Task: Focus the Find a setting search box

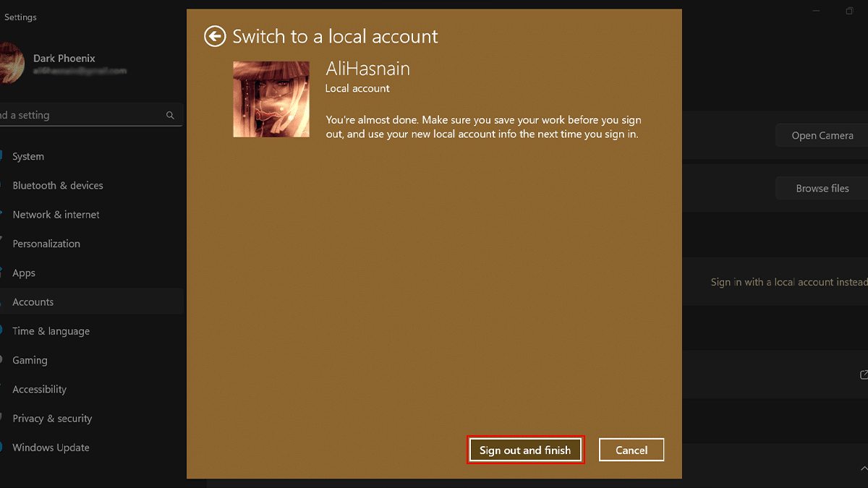Action: pyautogui.click(x=80, y=115)
